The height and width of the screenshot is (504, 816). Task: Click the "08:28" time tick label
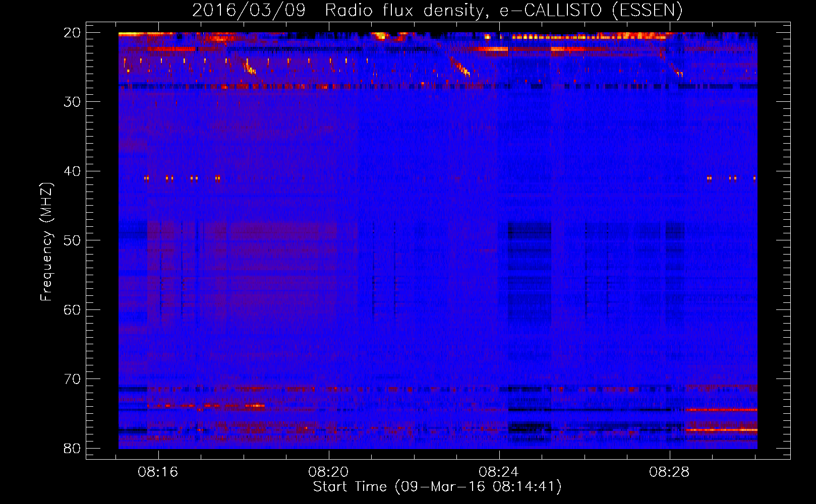click(x=670, y=472)
